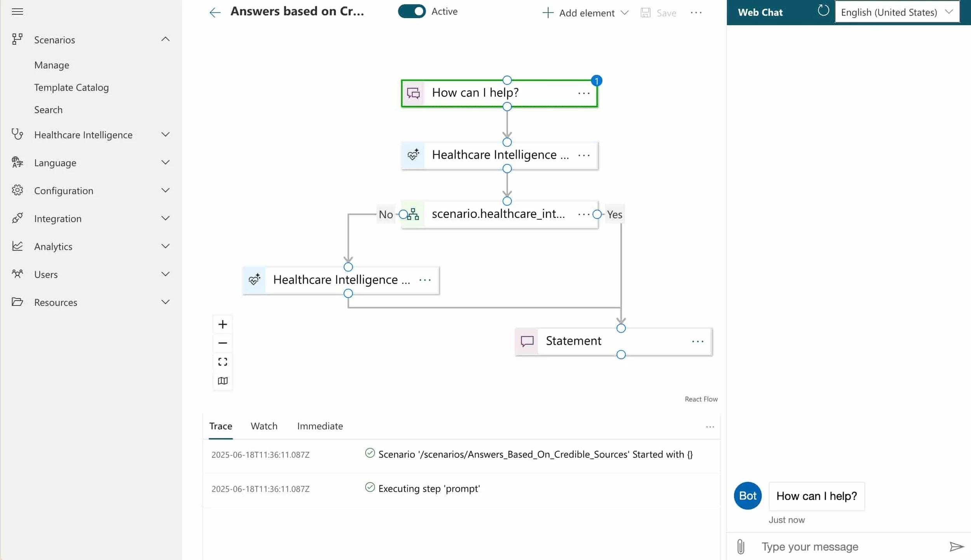Toggle the canvas minimap icon

[x=223, y=381]
